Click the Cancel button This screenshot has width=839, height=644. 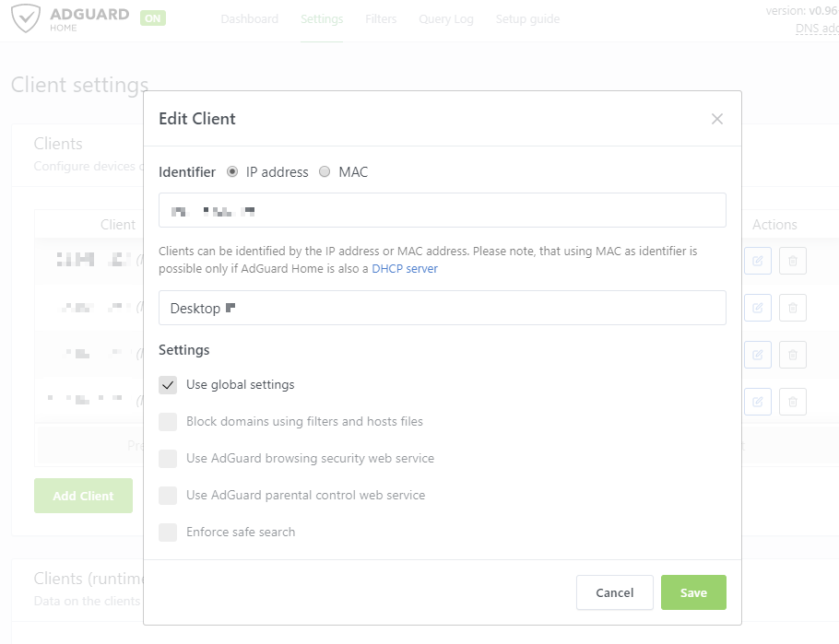(614, 592)
